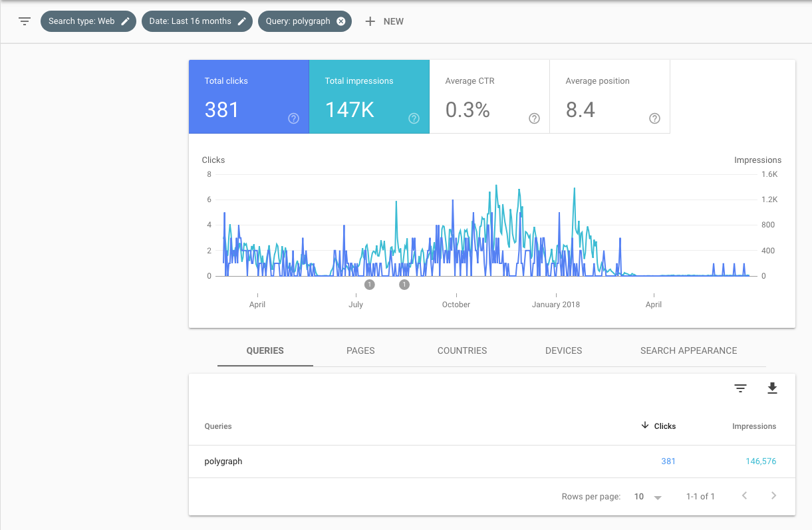Add a new filter with NEW button
The height and width of the screenshot is (530, 812).
[384, 21]
